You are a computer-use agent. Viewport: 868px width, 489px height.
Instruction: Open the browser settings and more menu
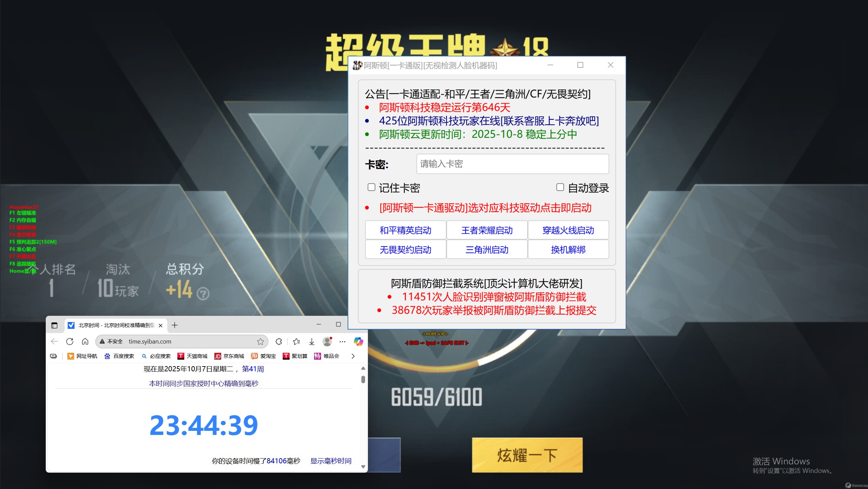[343, 341]
